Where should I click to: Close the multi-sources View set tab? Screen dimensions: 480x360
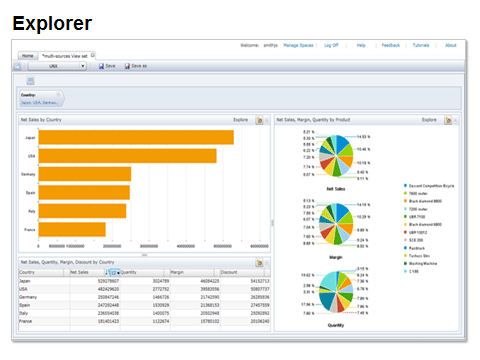[93, 55]
